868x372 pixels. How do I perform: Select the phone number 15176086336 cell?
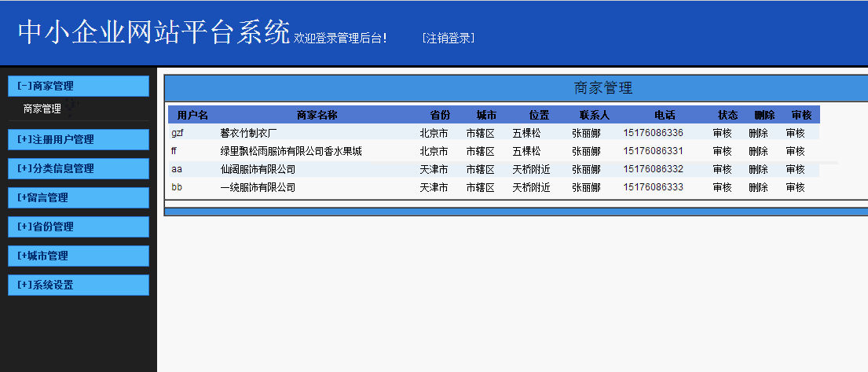pyautogui.click(x=653, y=133)
